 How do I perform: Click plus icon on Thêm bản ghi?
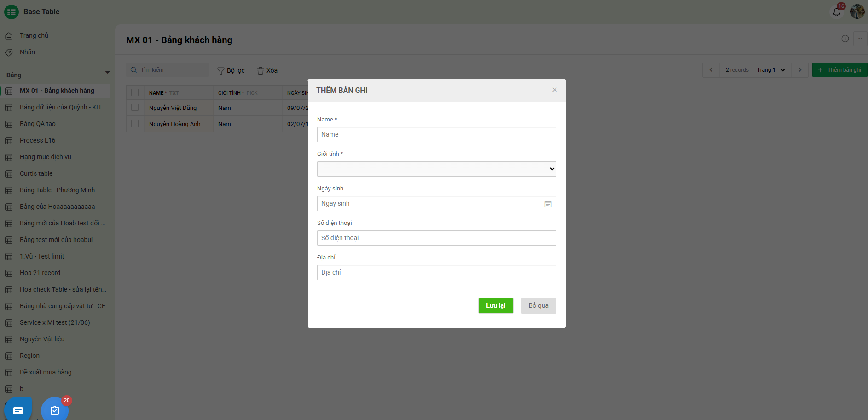[x=820, y=70]
